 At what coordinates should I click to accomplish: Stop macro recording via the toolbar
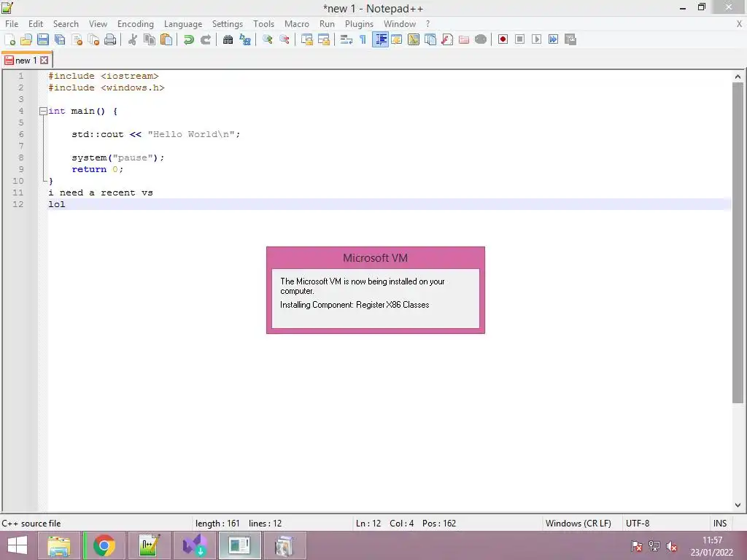click(x=519, y=39)
